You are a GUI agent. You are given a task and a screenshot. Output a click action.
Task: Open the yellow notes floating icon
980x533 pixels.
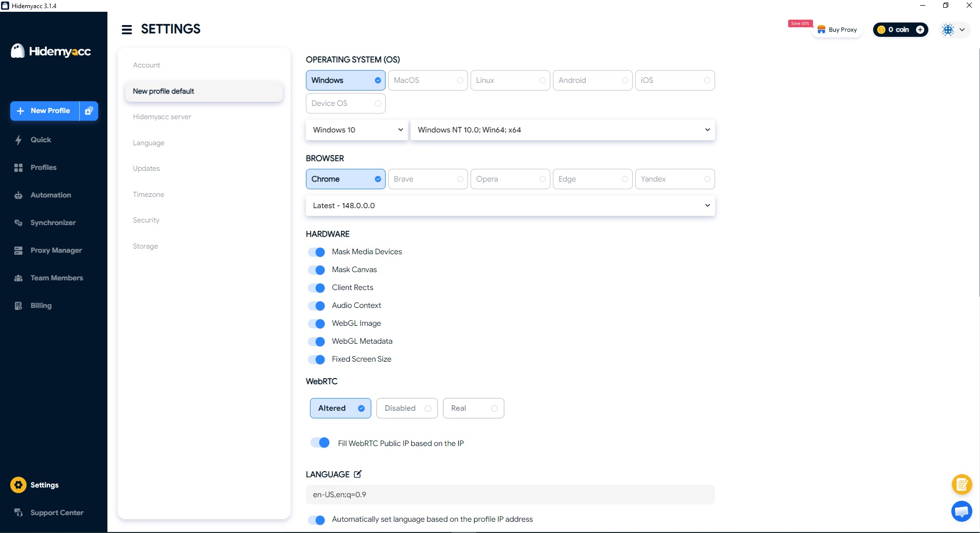click(x=962, y=484)
